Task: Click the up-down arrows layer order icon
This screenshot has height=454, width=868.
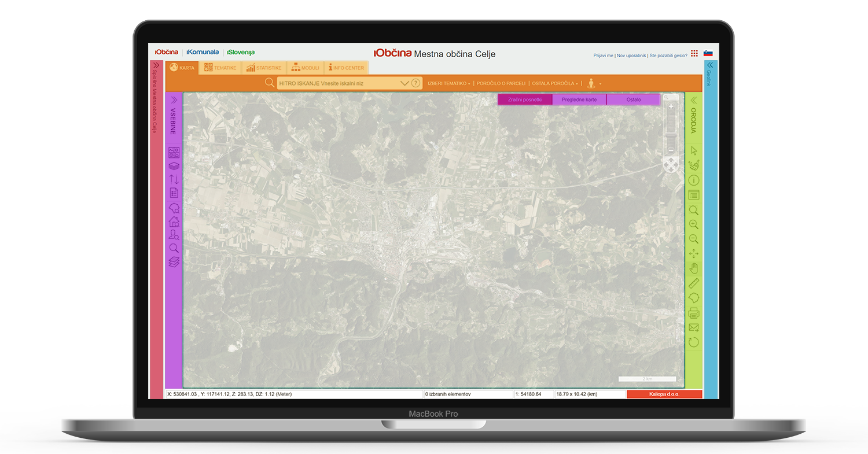Action: pos(174,179)
